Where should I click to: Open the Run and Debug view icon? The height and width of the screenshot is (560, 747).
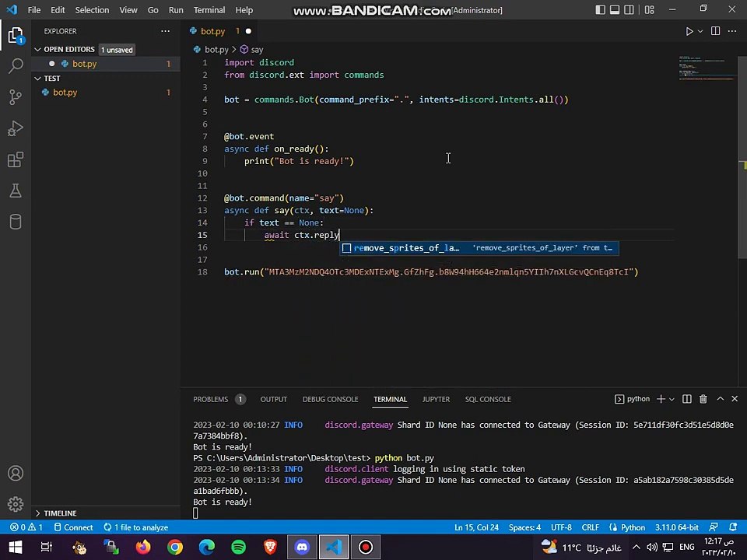(16, 128)
